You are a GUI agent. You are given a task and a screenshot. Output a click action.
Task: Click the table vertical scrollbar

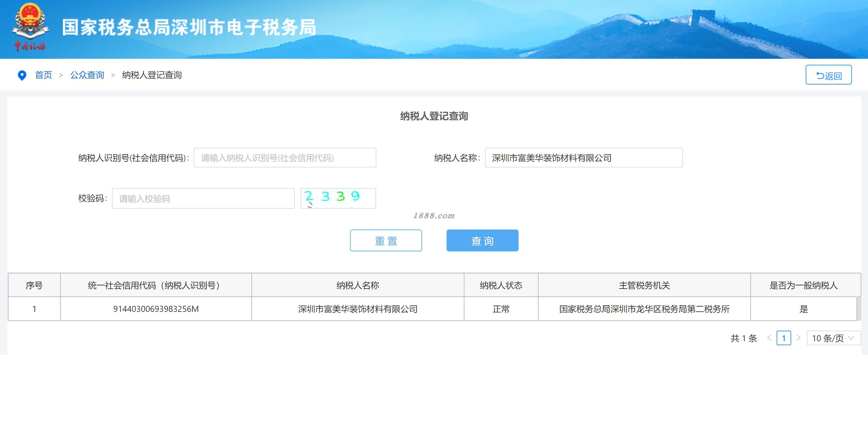pos(859,309)
